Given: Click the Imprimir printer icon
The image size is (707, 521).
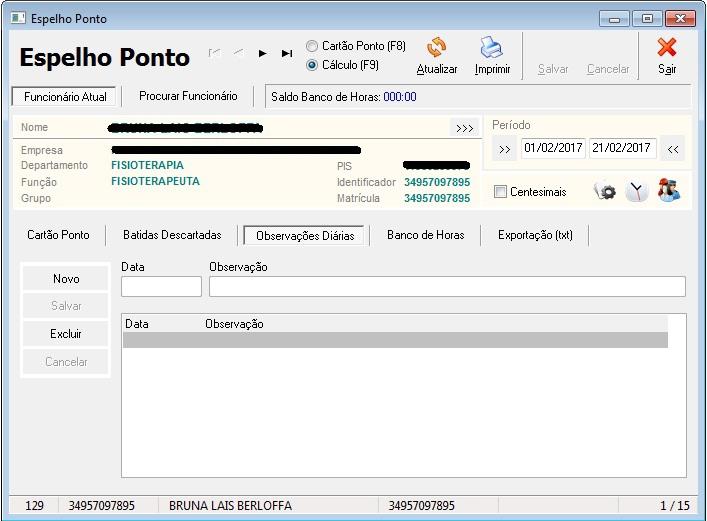Looking at the screenshot, I should click(492, 48).
